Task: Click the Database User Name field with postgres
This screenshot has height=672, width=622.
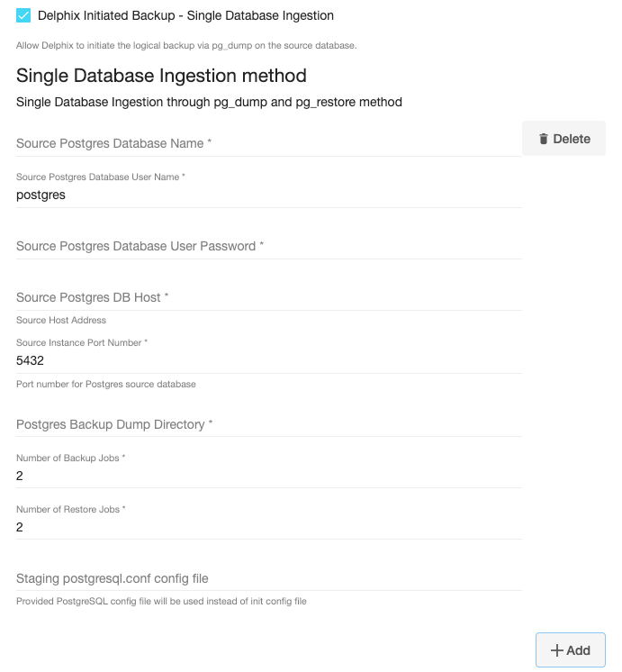Action: [268, 195]
